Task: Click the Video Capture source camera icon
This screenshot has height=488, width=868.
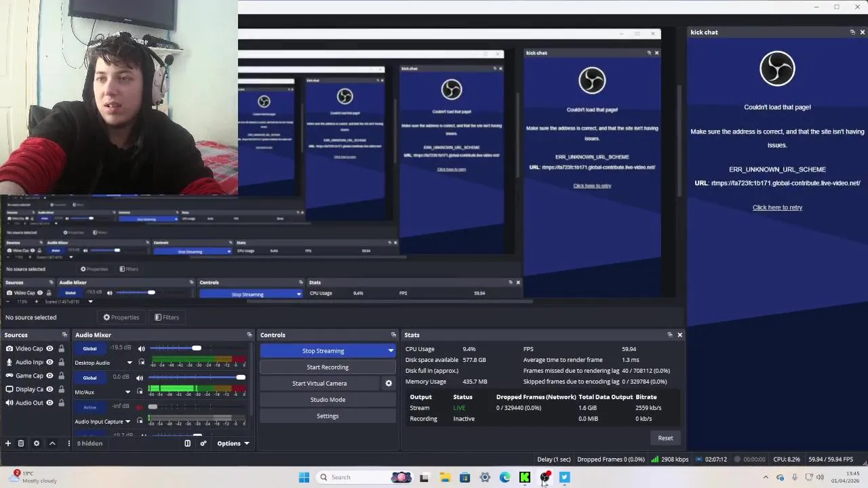Action: click(x=9, y=348)
